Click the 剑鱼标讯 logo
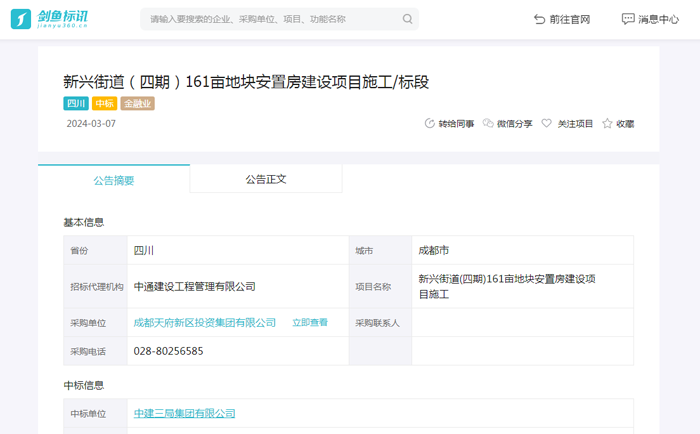This screenshot has height=434, width=700. pos(50,19)
